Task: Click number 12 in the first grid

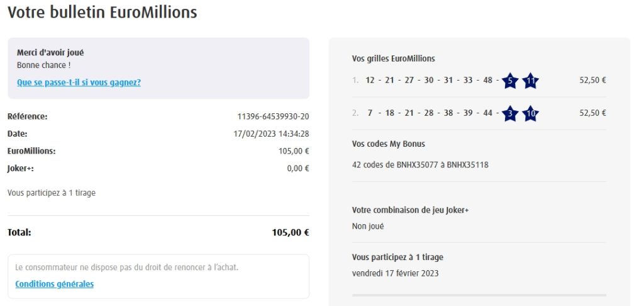Action: [x=370, y=80]
